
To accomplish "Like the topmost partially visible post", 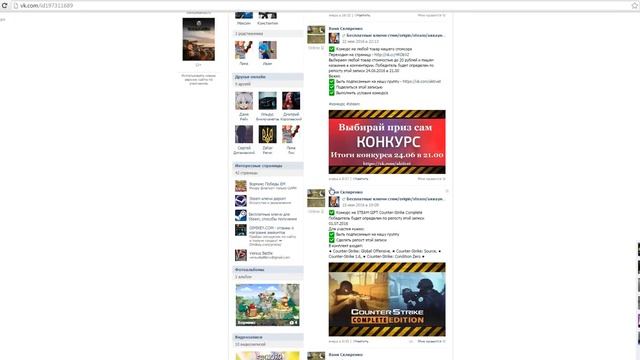I will click(x=431, y=15).
